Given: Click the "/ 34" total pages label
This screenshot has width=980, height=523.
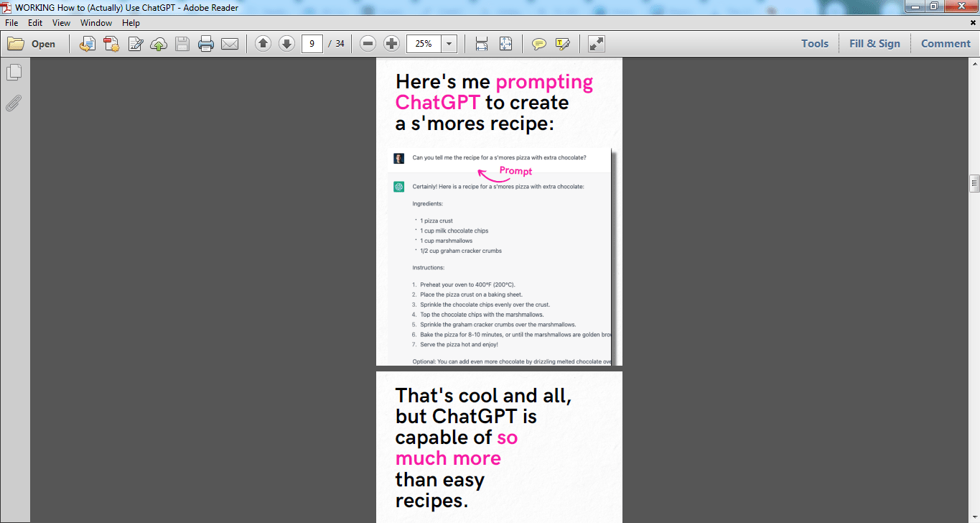Looking at the screenshot, I should 337,44.
